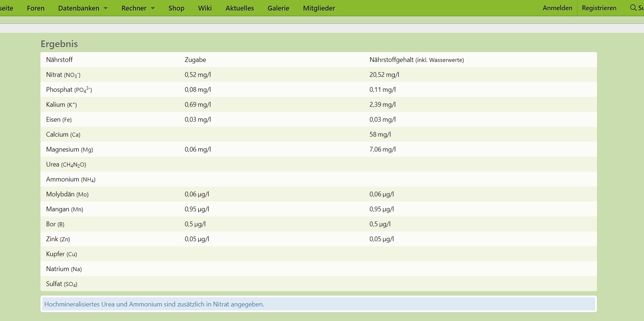Open the Mitglieder page
The width and height of the screenshot is (644, 321).
(319, 8)
